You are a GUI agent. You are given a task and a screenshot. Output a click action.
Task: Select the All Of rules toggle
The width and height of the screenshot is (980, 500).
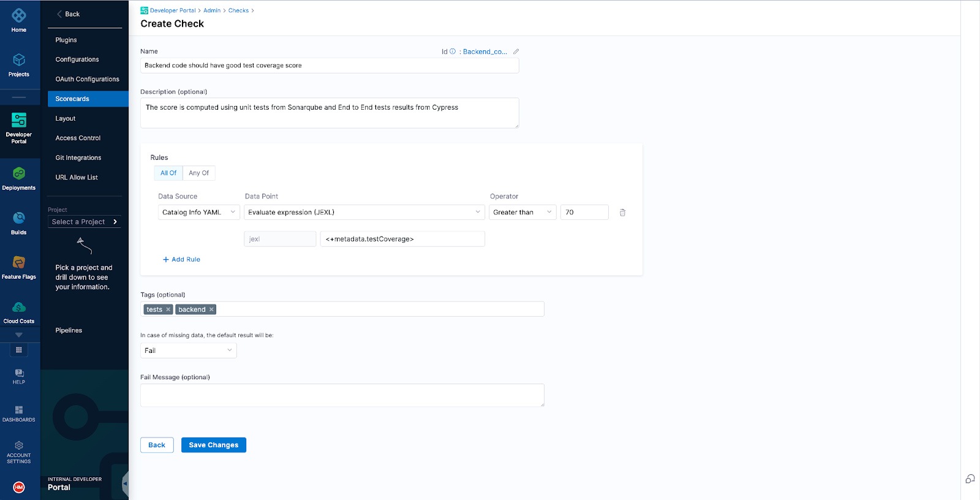click(168, 173)
